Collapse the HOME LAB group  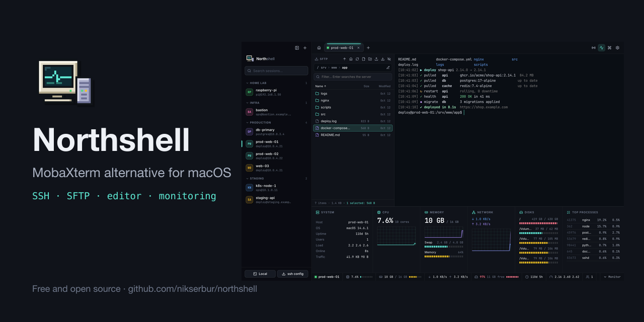(276, 83)
